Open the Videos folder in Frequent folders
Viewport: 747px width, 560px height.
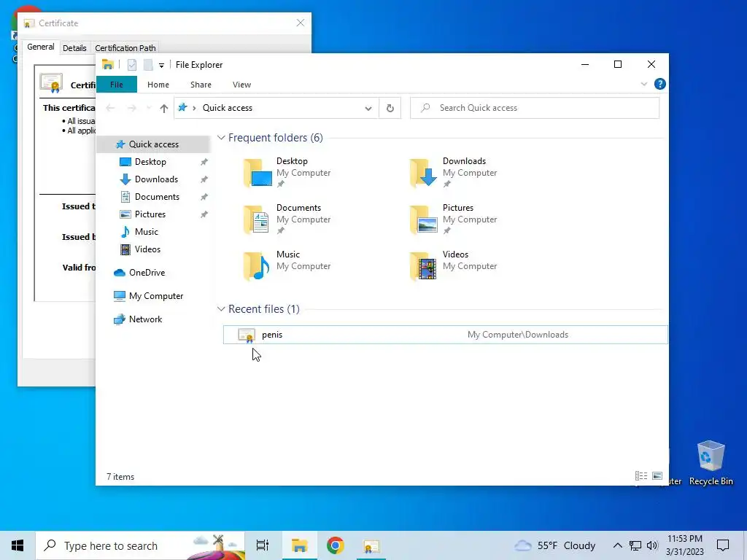click(453, 265)
